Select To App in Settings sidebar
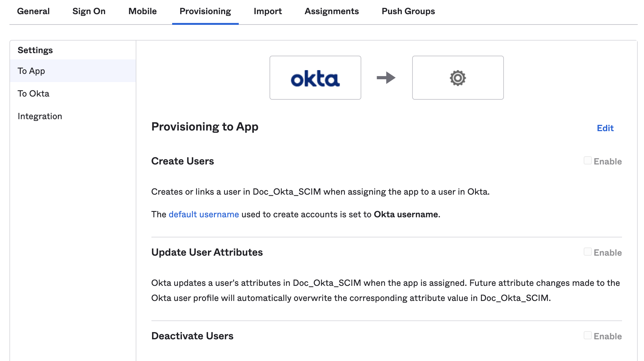Viewport: 644px width, 361px height. 31,71
